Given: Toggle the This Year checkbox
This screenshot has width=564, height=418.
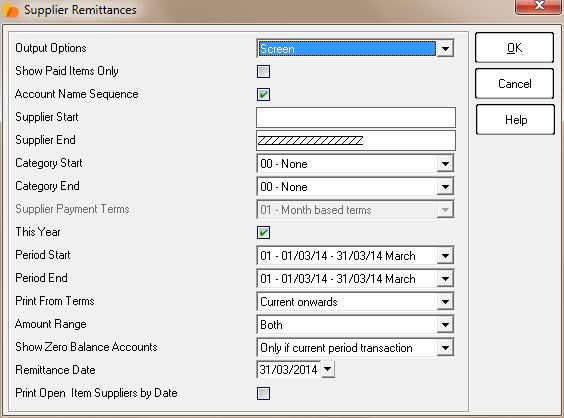Looking at the screenshot, I should pos(263,232).
